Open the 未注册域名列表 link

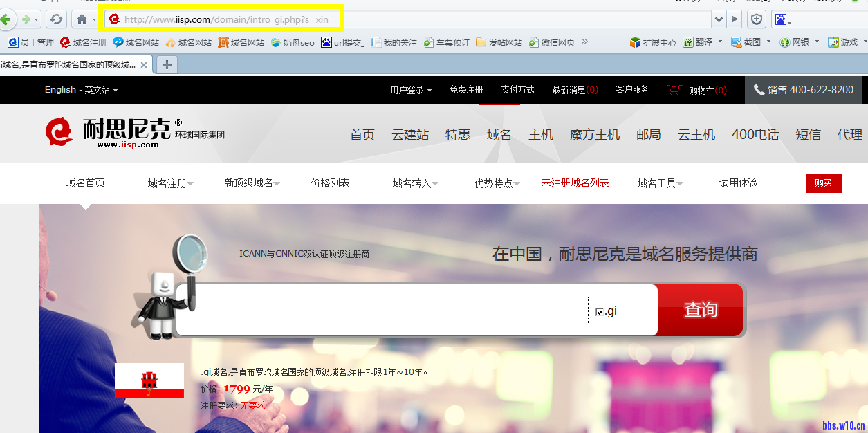(575, 183)
